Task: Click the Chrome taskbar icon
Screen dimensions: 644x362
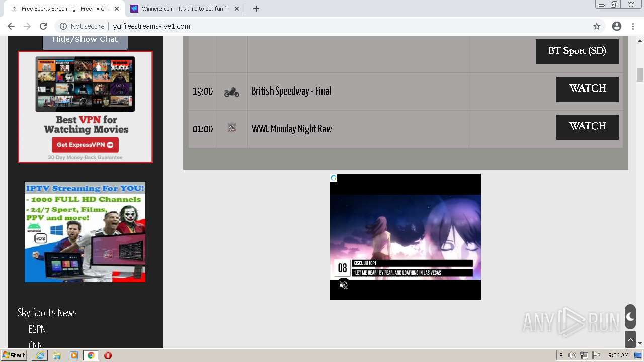Action: [91, 355]
